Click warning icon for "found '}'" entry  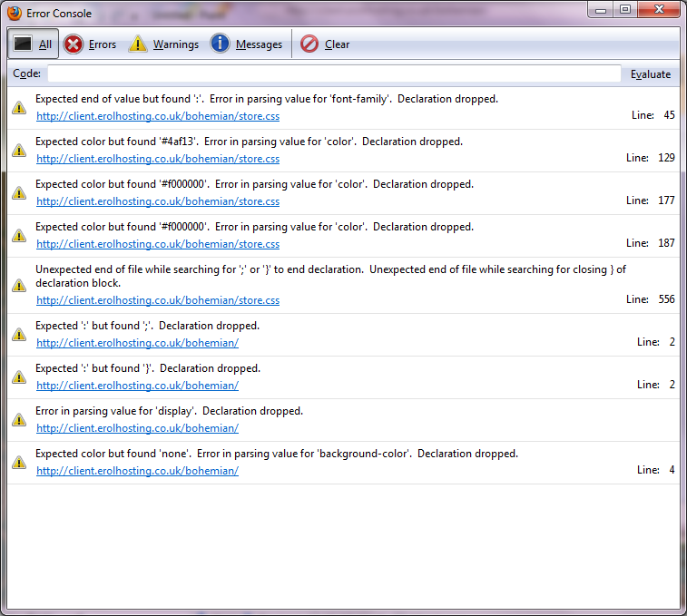click(19, 376)
